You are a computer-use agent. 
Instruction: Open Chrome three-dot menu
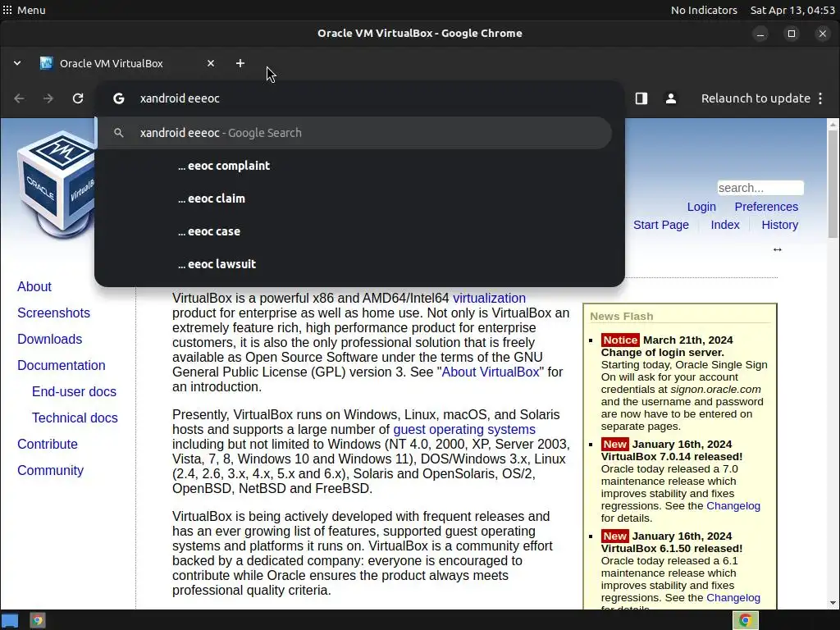820,98
